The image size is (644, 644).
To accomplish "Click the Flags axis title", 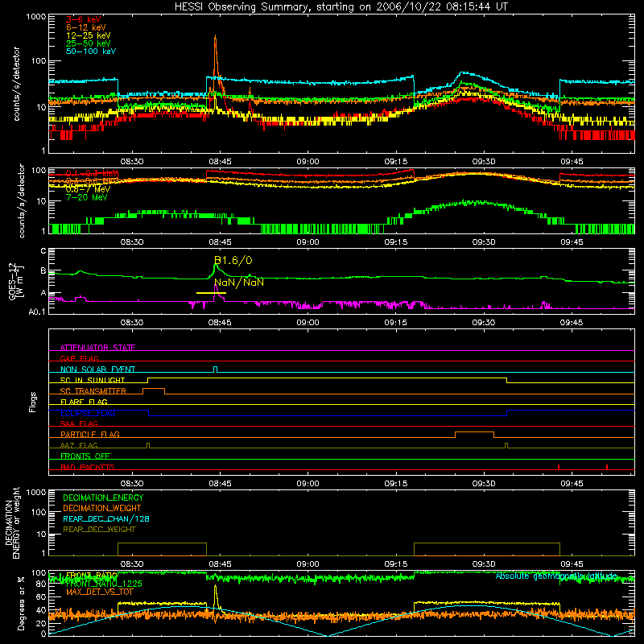I will click(x=33, y=402).
